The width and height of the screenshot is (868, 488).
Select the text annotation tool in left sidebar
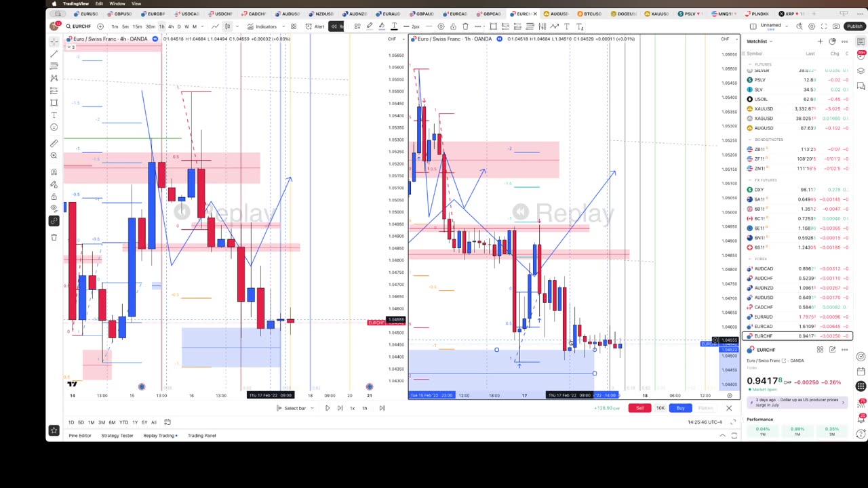pos(54,115)
